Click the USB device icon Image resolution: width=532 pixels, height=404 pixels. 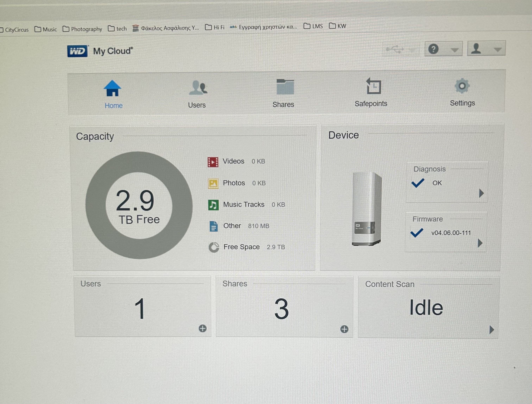click(x=395, y=49)
